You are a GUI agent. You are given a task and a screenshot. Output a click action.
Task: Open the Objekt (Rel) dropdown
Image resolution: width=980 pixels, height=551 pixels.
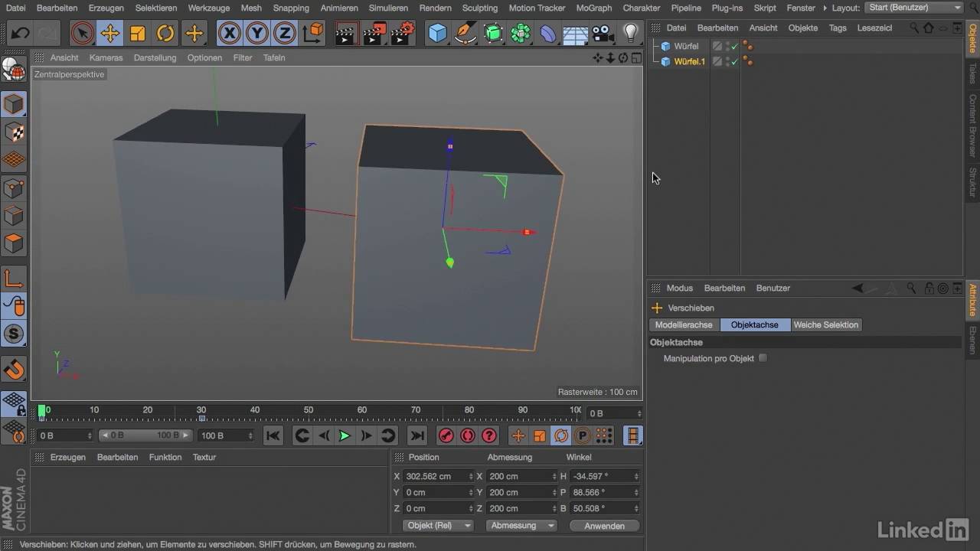tap(438, 526)
